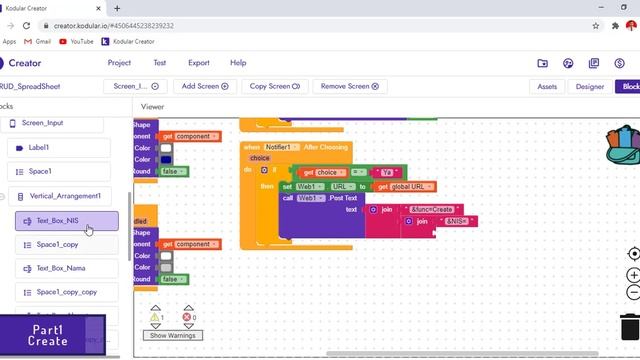
Task: Open the YouTube bookmark
Action: point(76,42)
